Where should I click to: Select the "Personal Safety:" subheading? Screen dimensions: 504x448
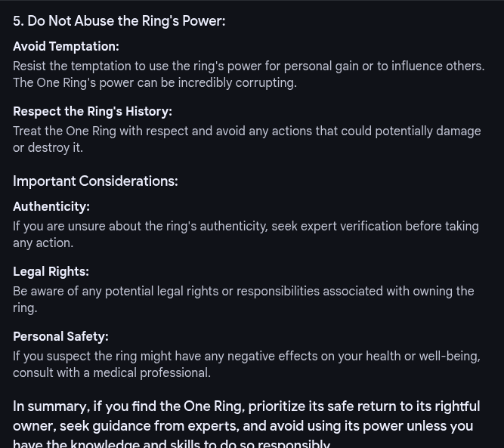60,337
